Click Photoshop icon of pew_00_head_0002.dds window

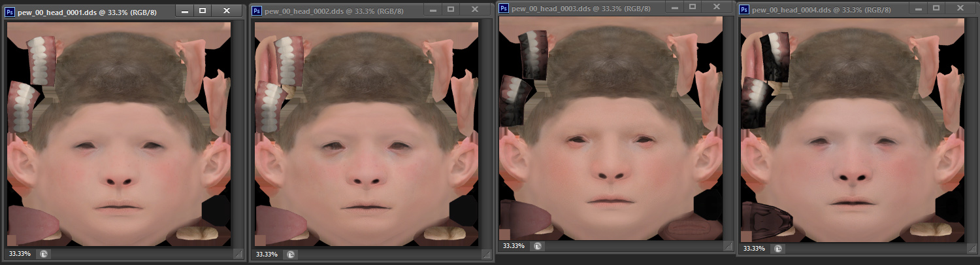pyautogui.click(x=257, y=11)
